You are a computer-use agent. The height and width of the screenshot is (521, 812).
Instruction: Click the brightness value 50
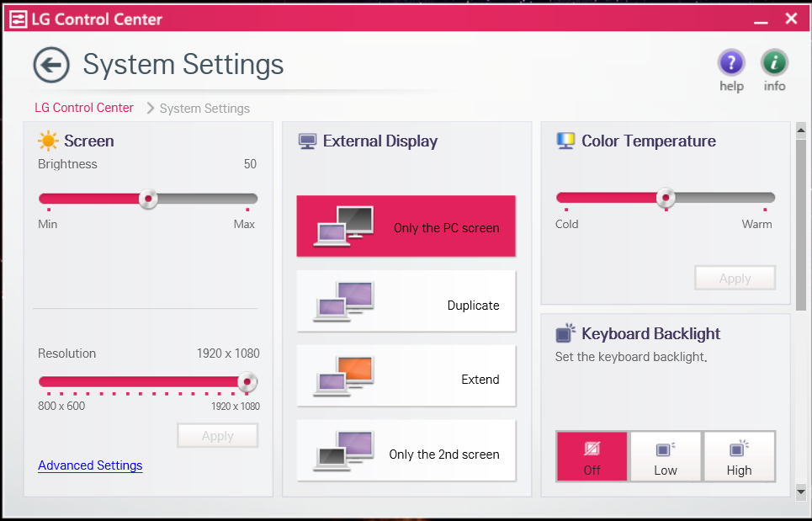tap(250, 164)
